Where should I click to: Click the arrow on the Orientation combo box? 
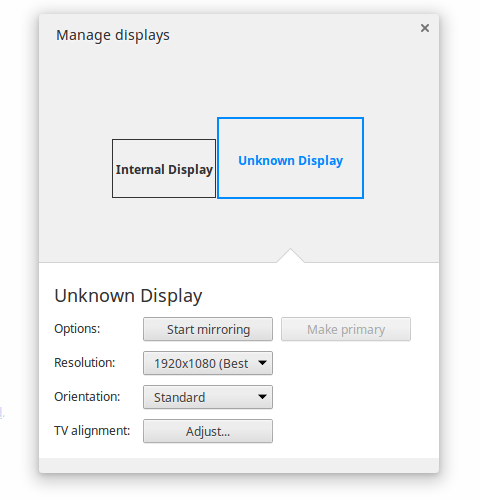pos(262,397)
